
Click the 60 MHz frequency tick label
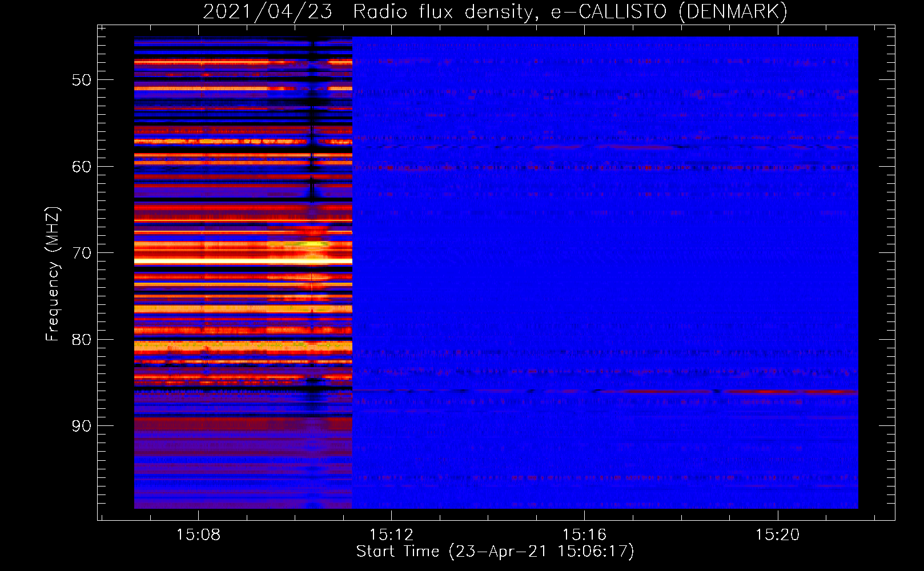[82, 167]
